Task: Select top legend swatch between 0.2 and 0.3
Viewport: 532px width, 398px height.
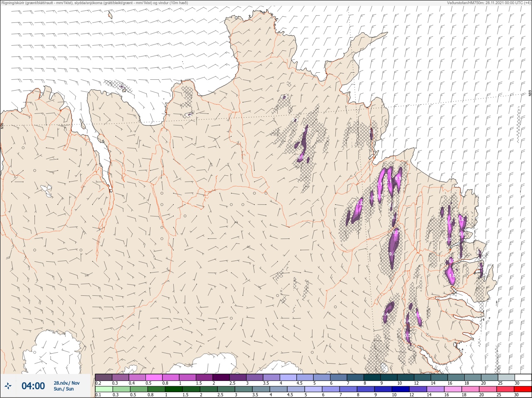Action: pos(103,377)
